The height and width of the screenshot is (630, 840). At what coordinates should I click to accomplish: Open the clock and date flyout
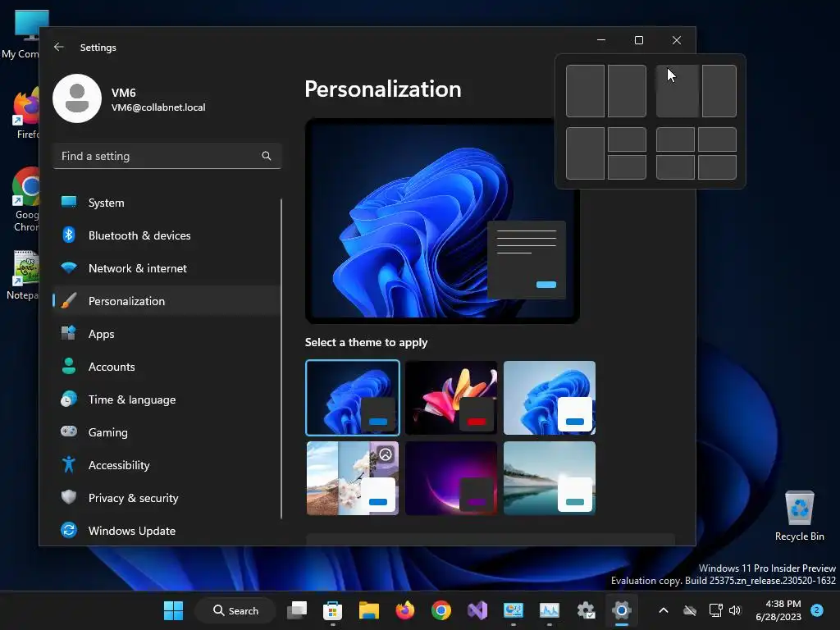[778, 610]
